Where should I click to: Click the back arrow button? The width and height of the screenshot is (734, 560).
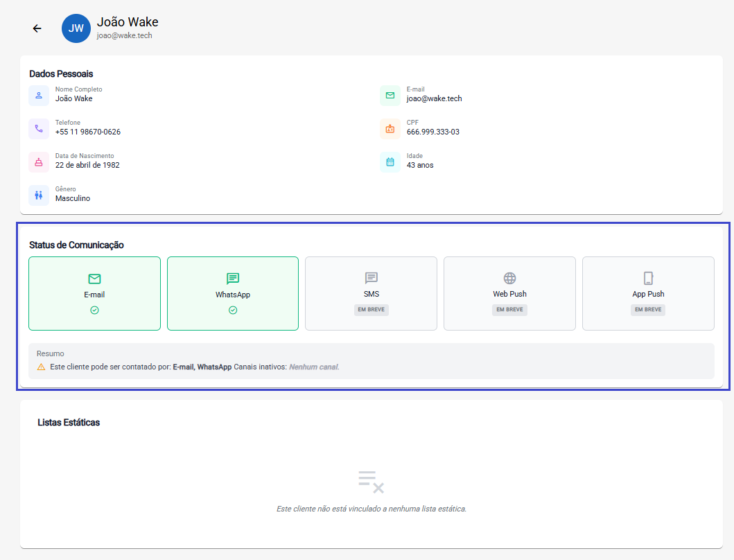[37, 28]
